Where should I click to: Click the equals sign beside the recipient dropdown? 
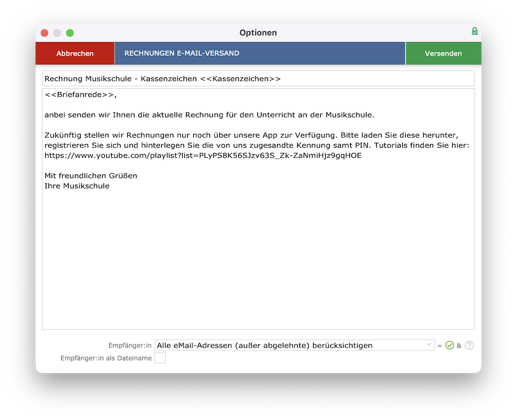point(440,345)
